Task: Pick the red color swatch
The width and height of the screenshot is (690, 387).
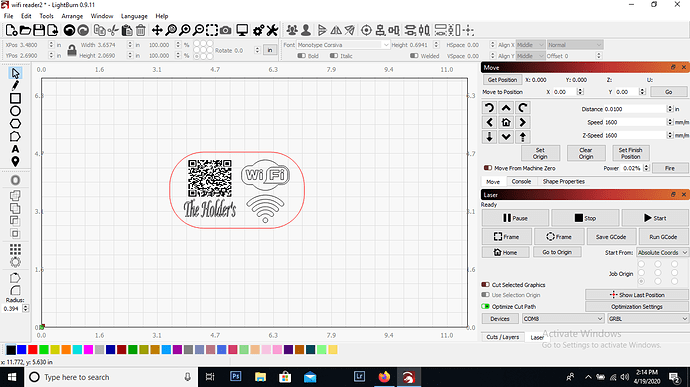Action: (x=33, y=350)
